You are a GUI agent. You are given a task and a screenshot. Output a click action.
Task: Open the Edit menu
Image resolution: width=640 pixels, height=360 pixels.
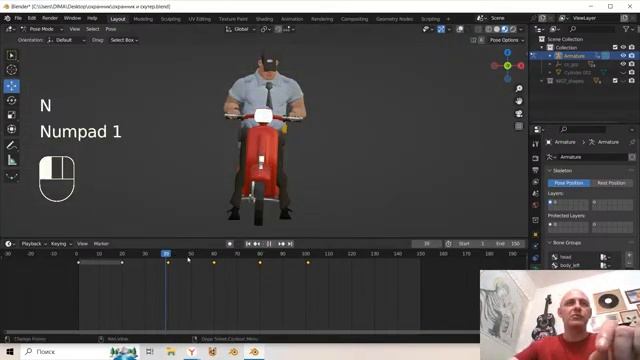(x=32, y=18)
